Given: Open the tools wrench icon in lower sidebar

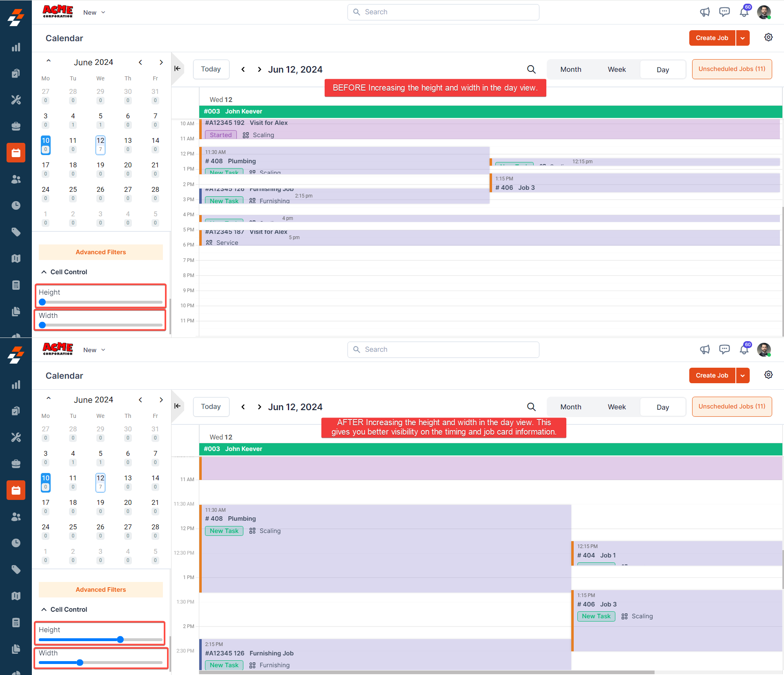Looking at the screenshot, I should (x=16, y=437).
